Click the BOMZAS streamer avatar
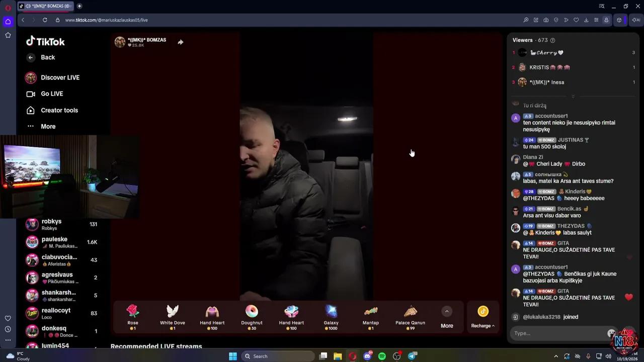This screenshot has width=644, height=362. (120, 42)
